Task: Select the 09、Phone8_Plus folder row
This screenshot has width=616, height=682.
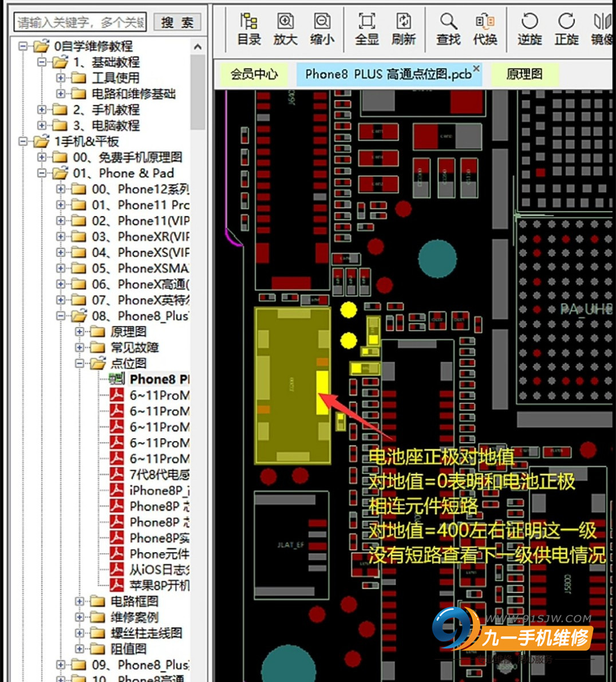Action: pos(129,665)
